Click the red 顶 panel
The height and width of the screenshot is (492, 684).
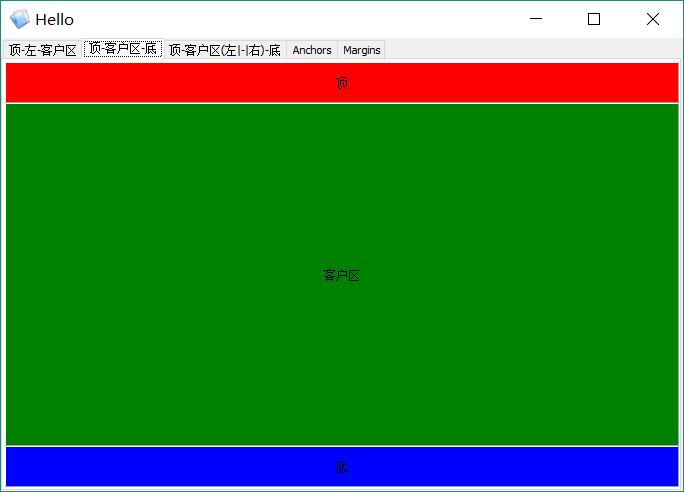pos(342,83)
